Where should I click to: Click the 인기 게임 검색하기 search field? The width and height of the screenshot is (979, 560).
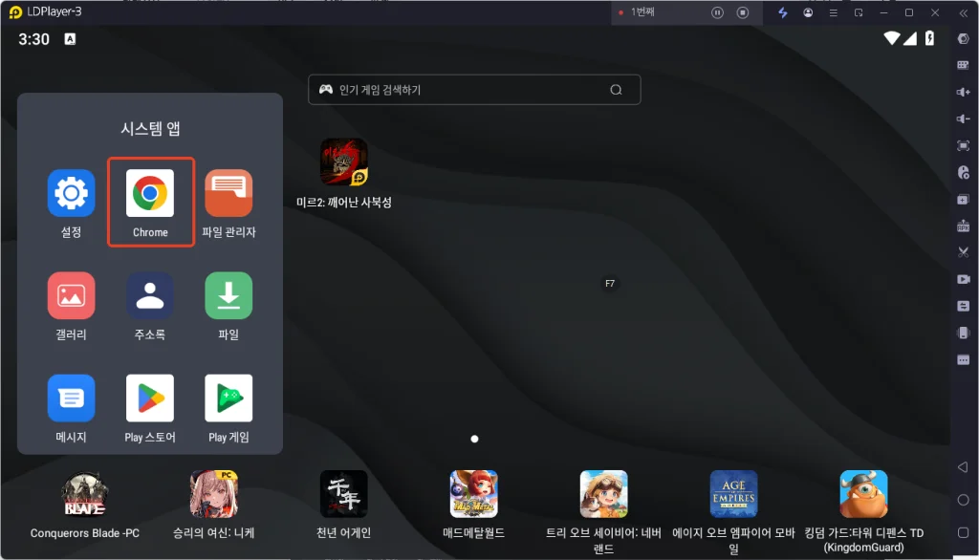[474, 90]
